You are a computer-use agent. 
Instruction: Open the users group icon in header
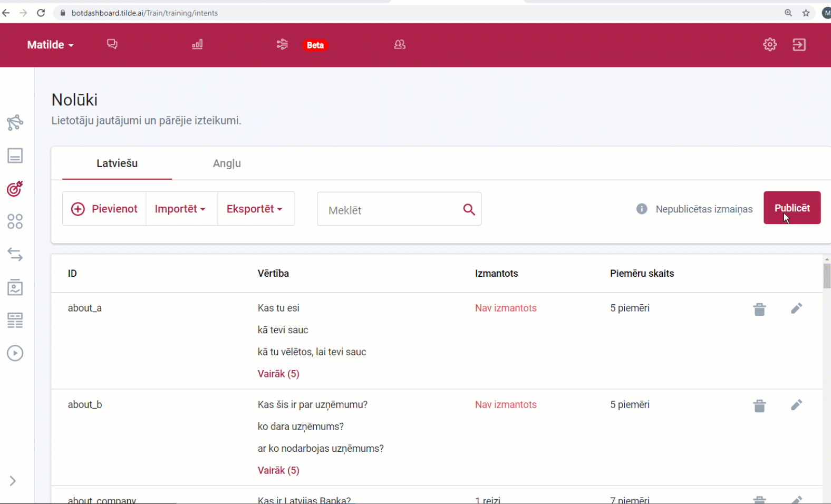(400, 44)
